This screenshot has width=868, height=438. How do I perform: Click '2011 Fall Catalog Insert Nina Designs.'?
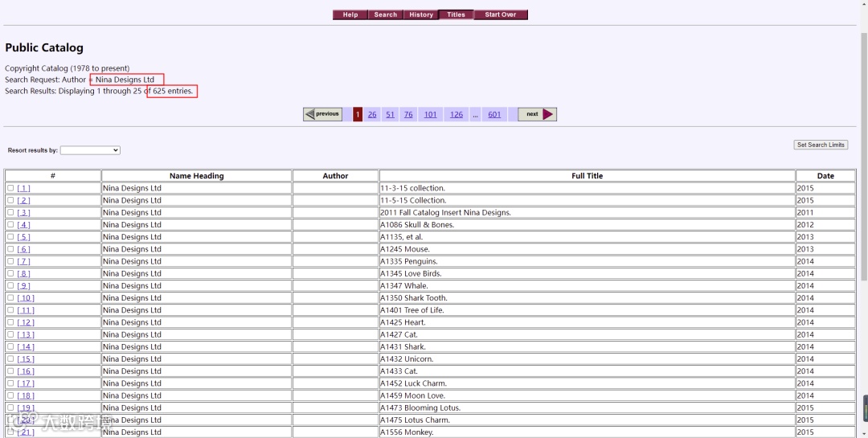pyautogui.click(x=445, y=213)
